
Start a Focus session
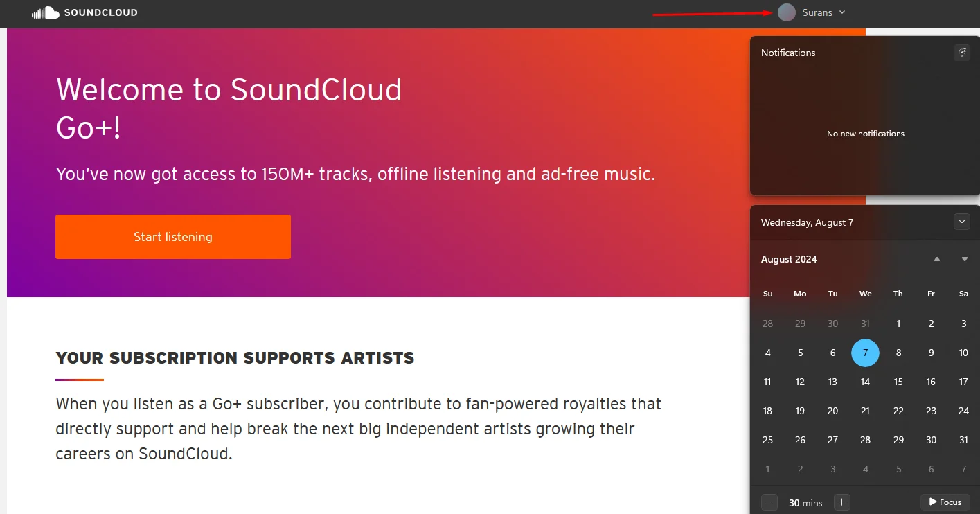945,502
